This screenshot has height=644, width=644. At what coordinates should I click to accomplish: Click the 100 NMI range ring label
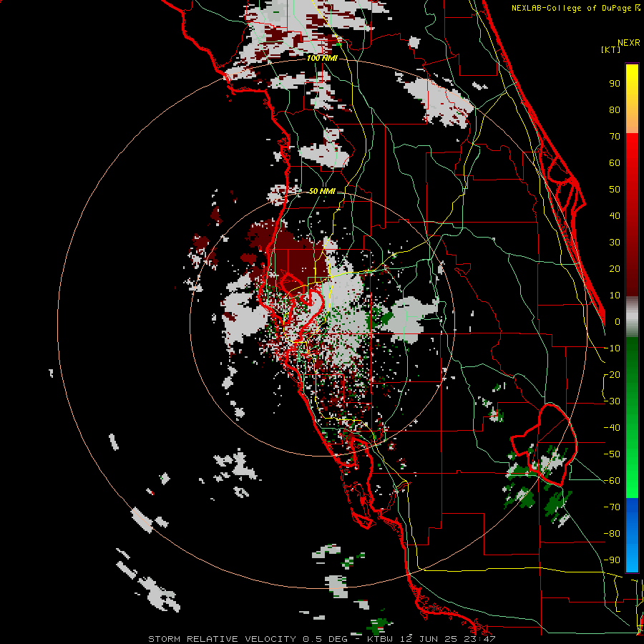[321, 59]
